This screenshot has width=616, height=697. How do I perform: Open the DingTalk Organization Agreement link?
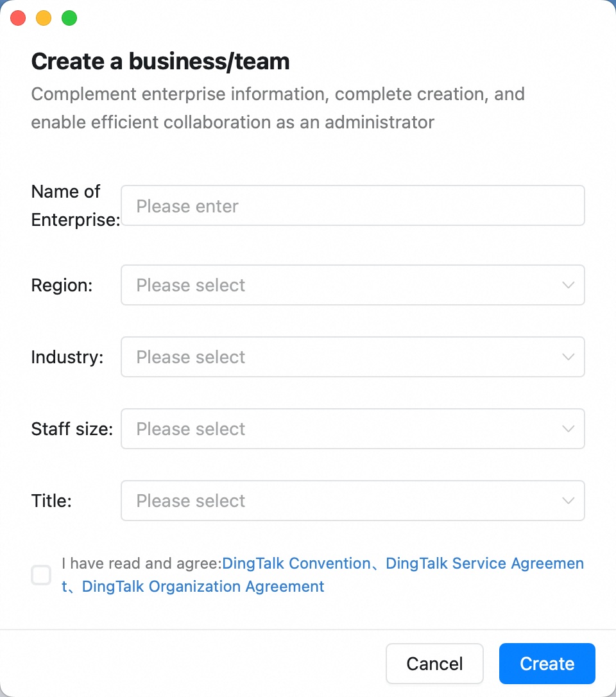click(x=203, y=587)
